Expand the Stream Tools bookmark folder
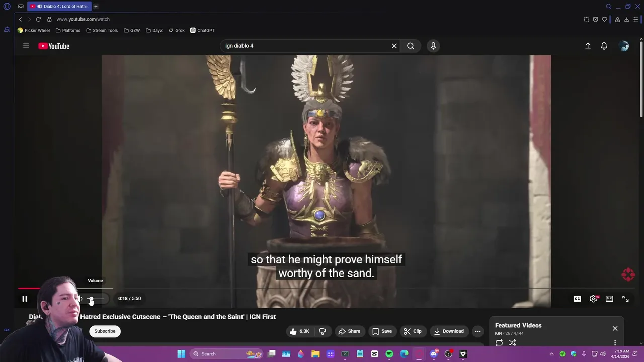Image resolution: width=644 pixels, height=362 pixels. point(102,30)
